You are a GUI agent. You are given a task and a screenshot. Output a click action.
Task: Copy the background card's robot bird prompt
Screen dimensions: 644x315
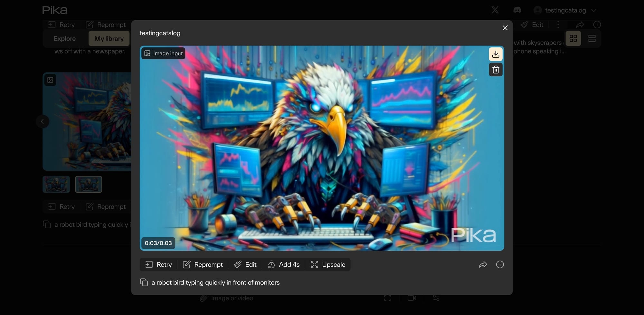(47, 224)
